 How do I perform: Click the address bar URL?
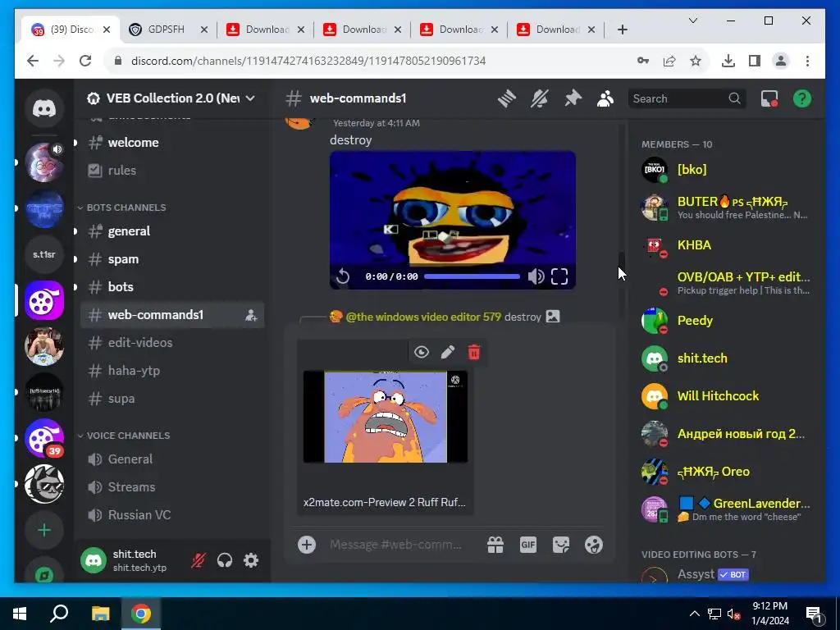click(x=308, y=61)
